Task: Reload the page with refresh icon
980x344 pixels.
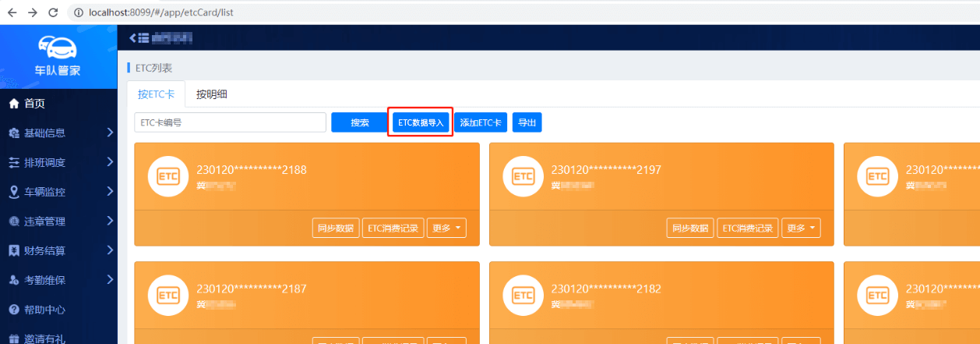Action: (x=53, y=12)
